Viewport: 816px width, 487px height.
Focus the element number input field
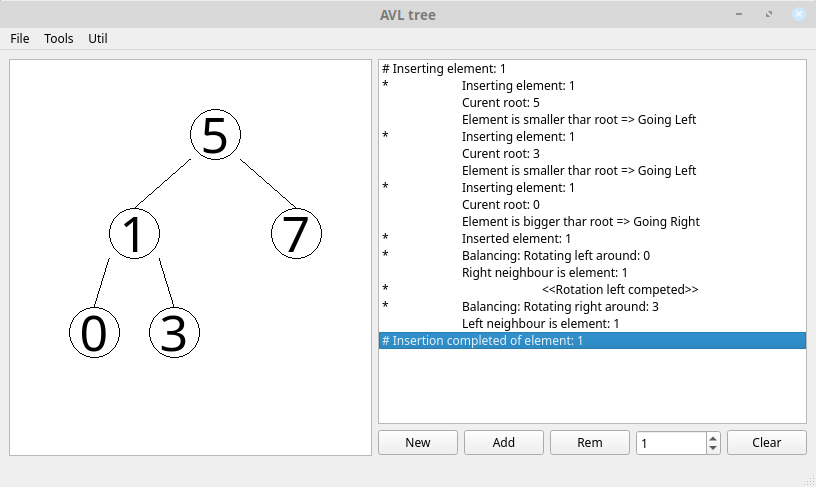click(670, 443)
